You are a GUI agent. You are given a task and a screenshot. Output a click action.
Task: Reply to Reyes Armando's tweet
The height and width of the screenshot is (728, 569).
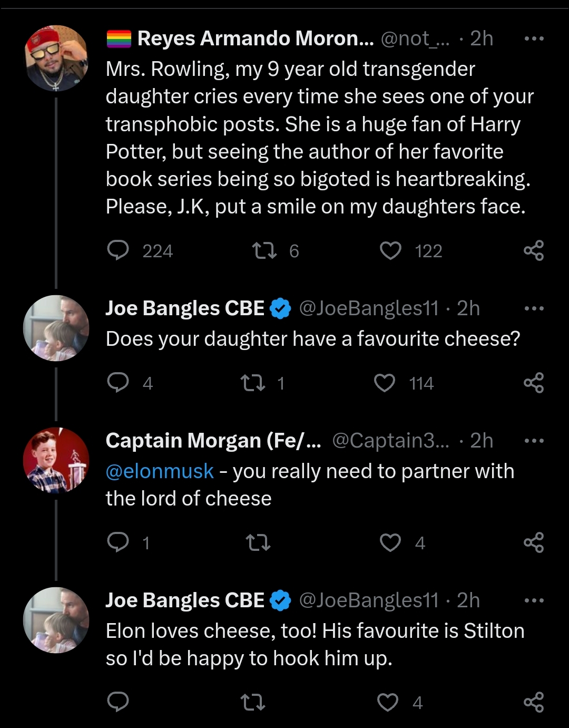pyautogui.click(x=118, y=250)
